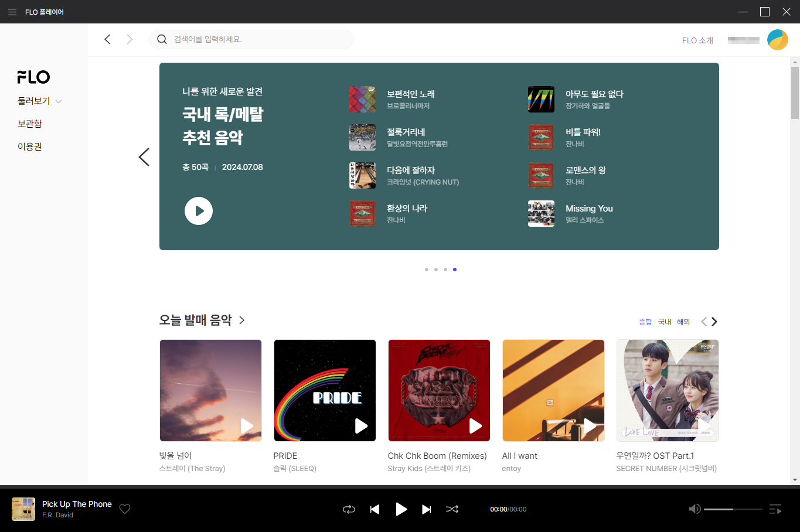The height and width of the screenshot is (532, 800).
Task: Toggle repeat mode in player bar
Action: click(349, 509)
